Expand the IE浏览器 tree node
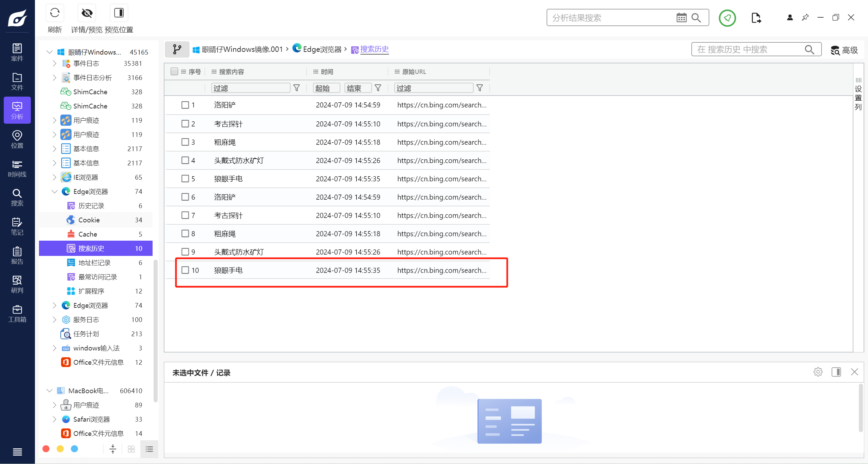 (54, 177)
